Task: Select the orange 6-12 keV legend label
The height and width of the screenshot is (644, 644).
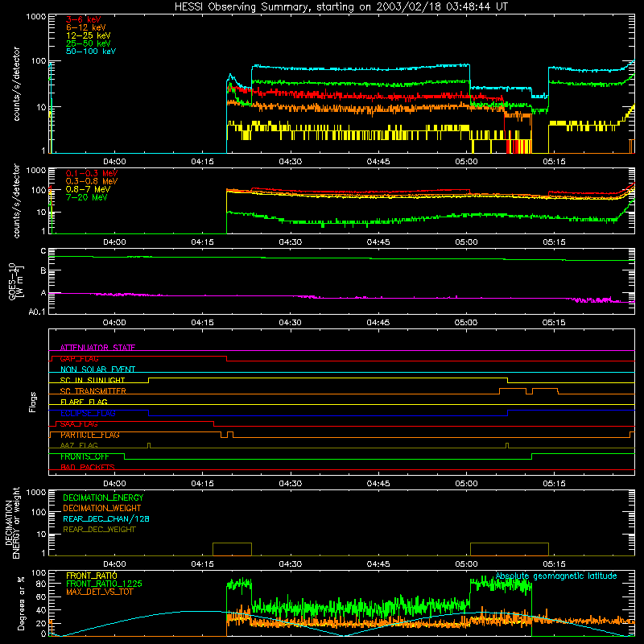Action: 86,27
